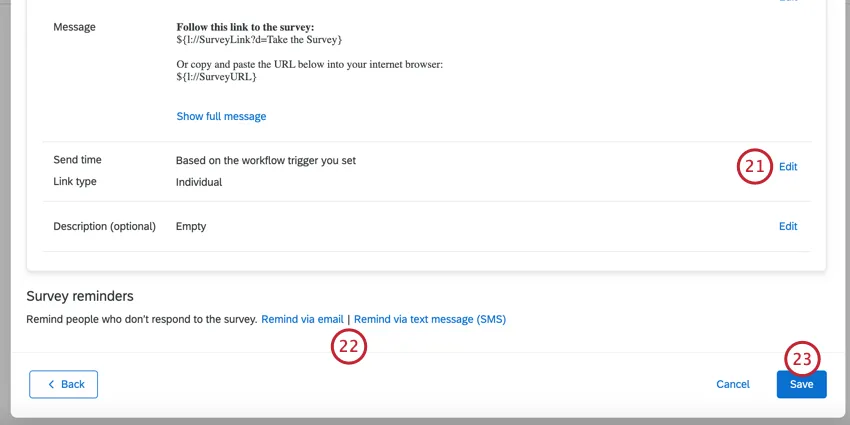Click the 'Individual' link type value
Viewport: 850px width, 425px height.
(199, 182)
